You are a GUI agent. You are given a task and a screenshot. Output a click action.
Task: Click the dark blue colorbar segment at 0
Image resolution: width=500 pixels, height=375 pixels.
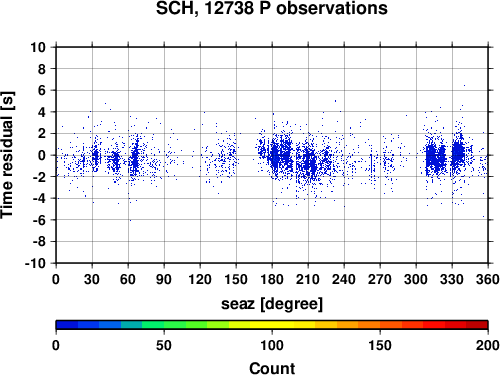pyautogui.click(x=67, y=325)
